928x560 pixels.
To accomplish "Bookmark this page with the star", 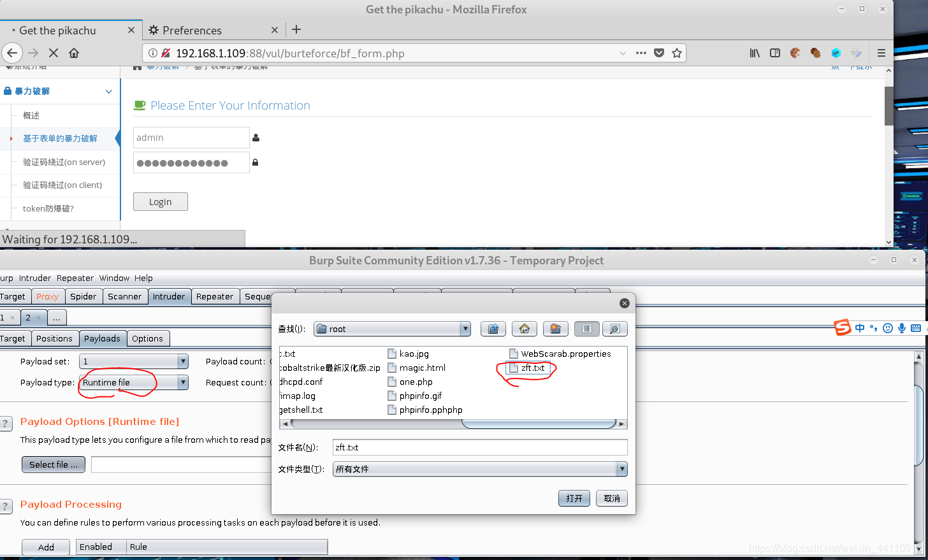I will 677,53.
